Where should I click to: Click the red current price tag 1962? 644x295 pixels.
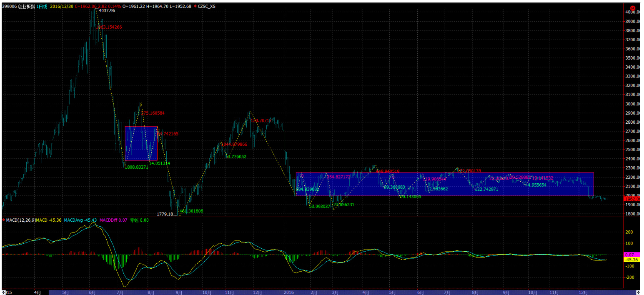pos(633,199)
